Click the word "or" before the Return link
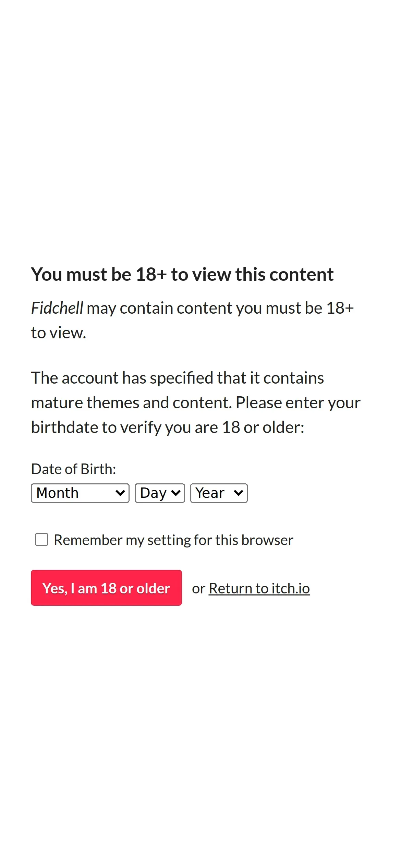 pos(198,589)
